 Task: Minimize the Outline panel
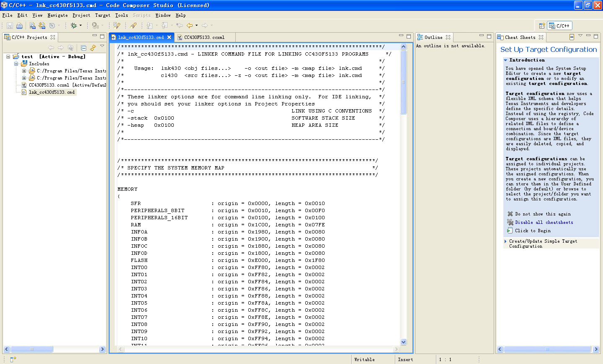482,36
